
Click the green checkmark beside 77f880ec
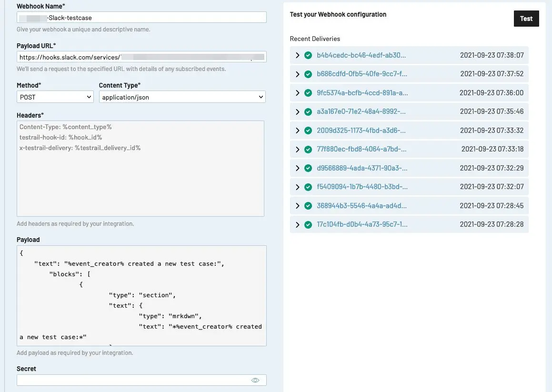308,150
